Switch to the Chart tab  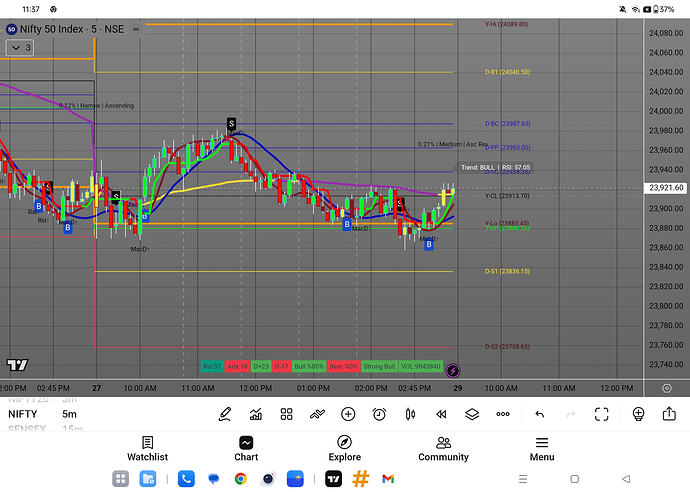tap(246, 449)
